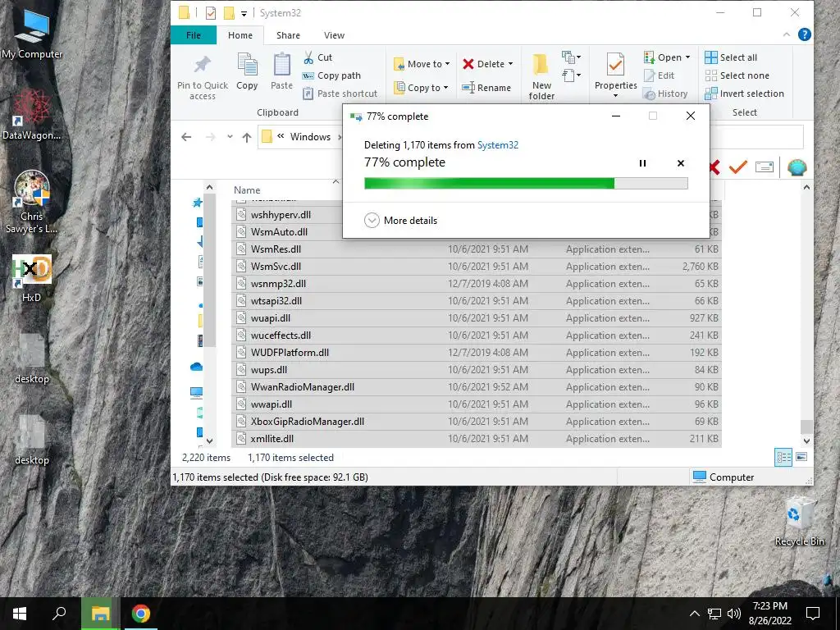This screenshot has height=630, width=840.
Task: Switch to the View tab
Action: click(334, 35)
